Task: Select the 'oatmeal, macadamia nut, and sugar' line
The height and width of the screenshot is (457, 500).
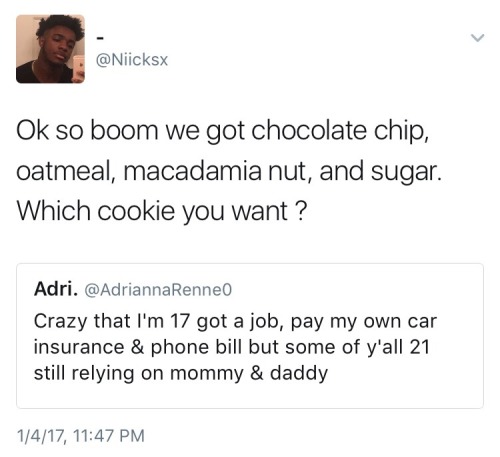Action: pyautogui.click(x=229, y=171)
